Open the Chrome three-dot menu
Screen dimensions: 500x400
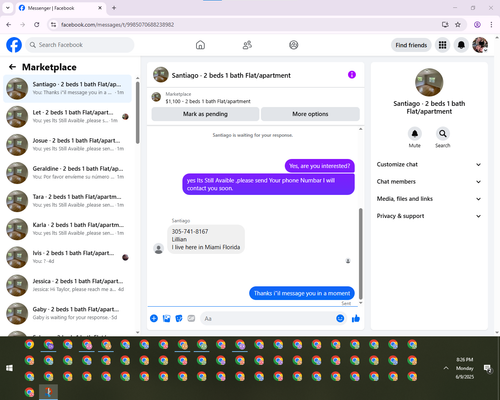coord(491,24)
